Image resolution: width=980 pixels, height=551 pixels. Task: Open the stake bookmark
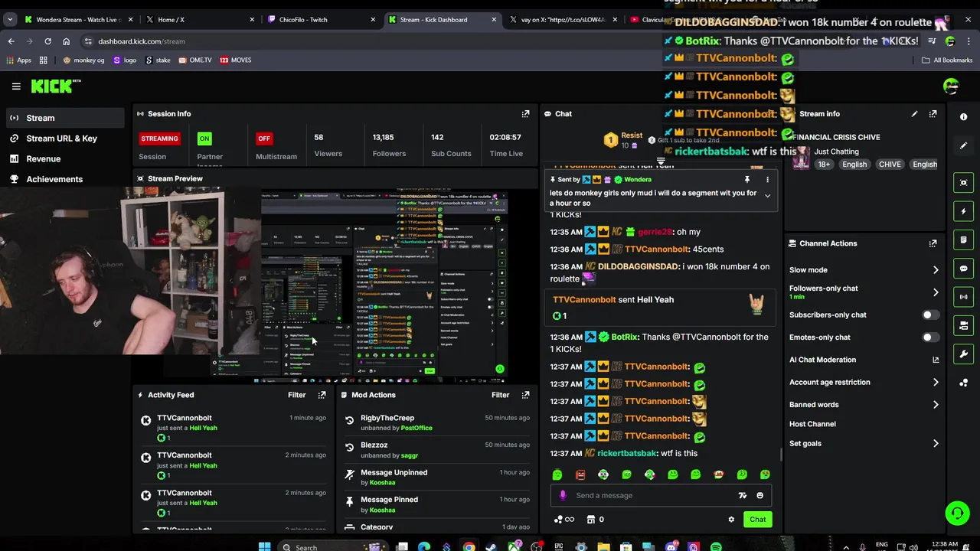(158, 60)
